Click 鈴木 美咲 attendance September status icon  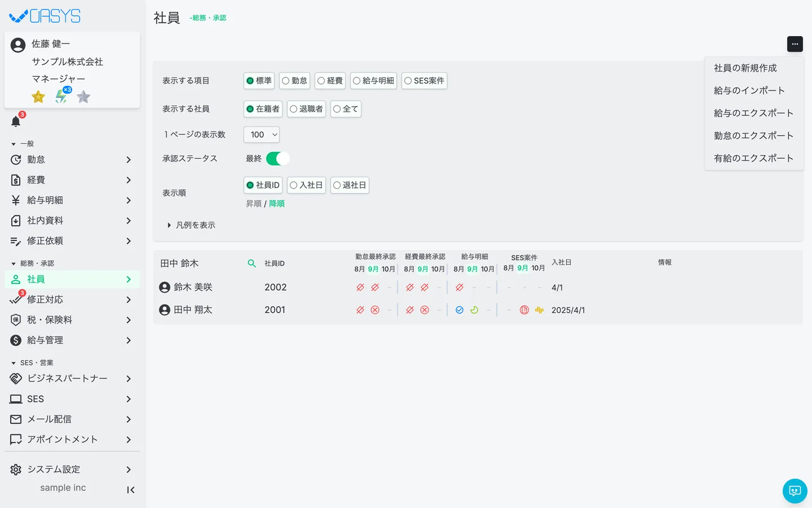click(x=375, y=287)
